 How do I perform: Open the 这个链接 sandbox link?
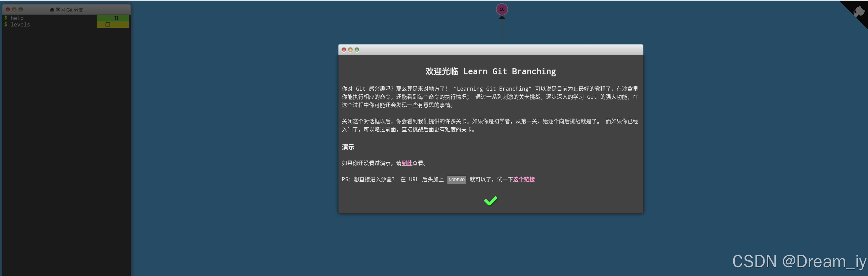[x=524, y=179]
